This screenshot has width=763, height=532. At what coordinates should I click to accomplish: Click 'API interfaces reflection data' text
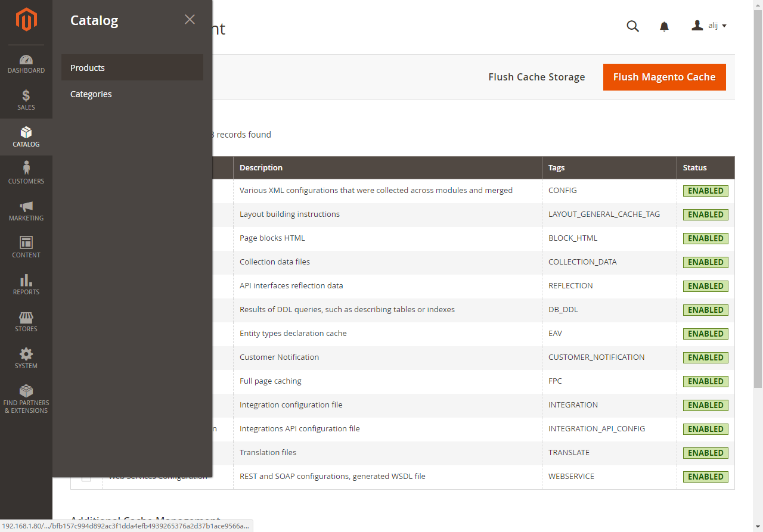click(291, 285)
